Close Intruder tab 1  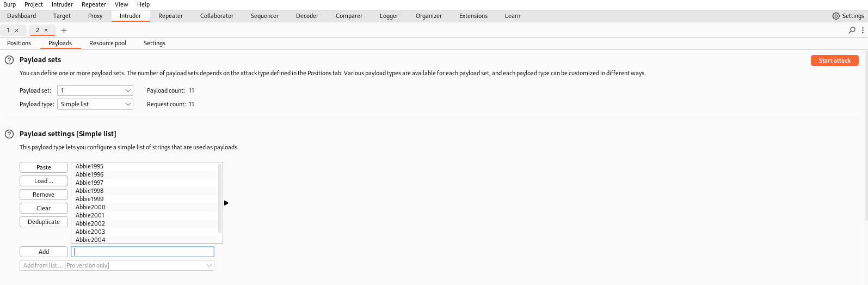coord(17,30)
